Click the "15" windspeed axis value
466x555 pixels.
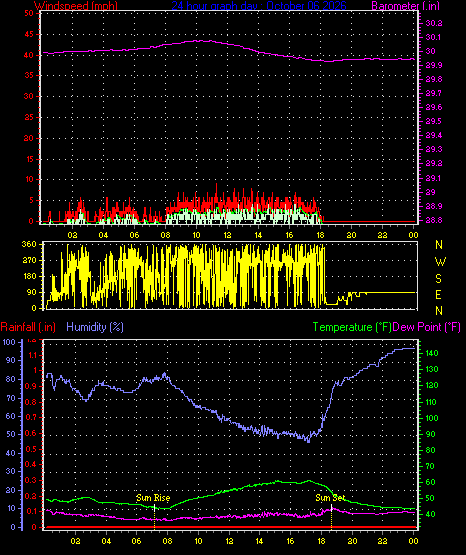pyautogui.click(x=29, y=159)
